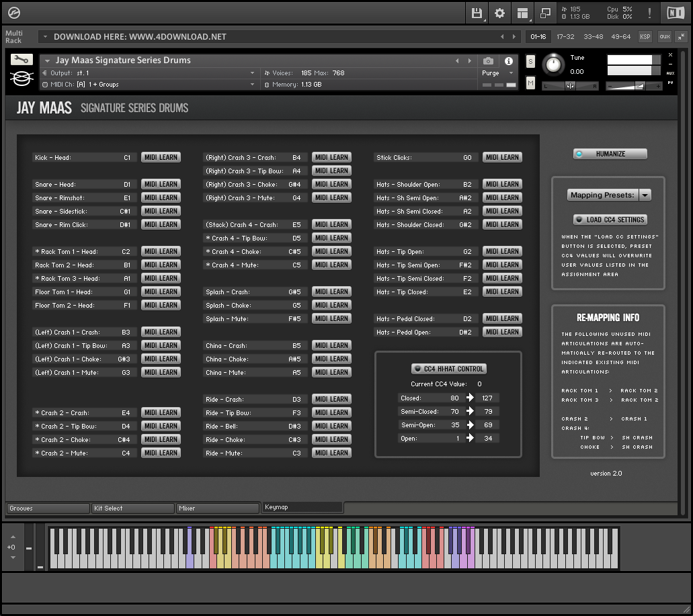Screen dimensions: 693x616
Task: Show the aux sends panel
Action: click(664, 37)
